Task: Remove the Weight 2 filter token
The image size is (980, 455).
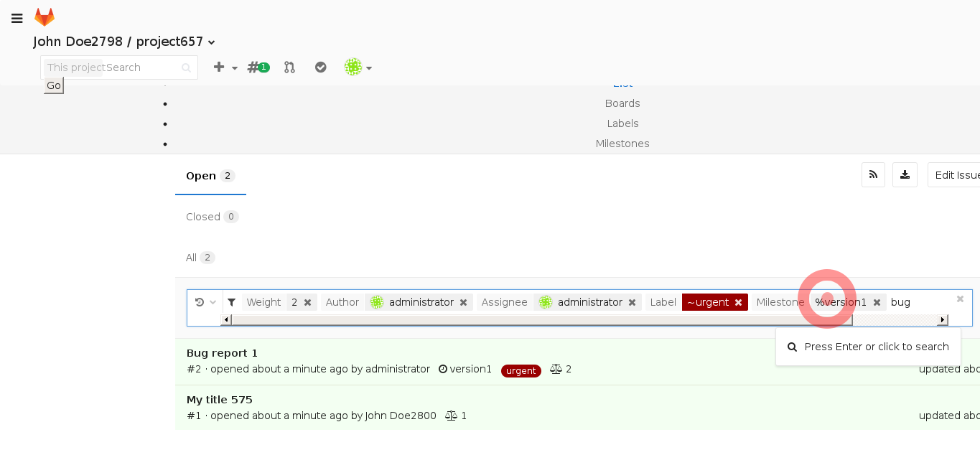Action: (x=308, y=303)
